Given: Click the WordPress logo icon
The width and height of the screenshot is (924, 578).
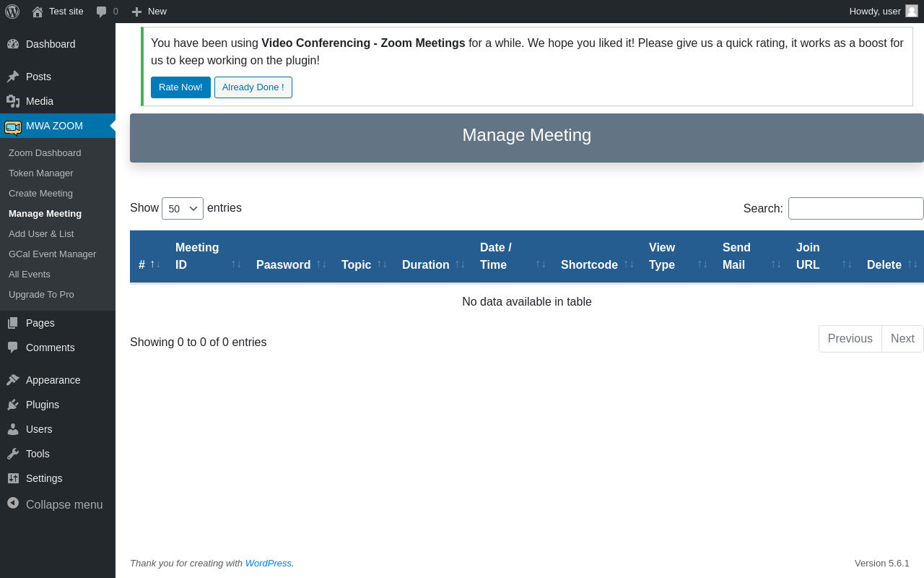Looking at the screenshot, I should pos(12,12).
